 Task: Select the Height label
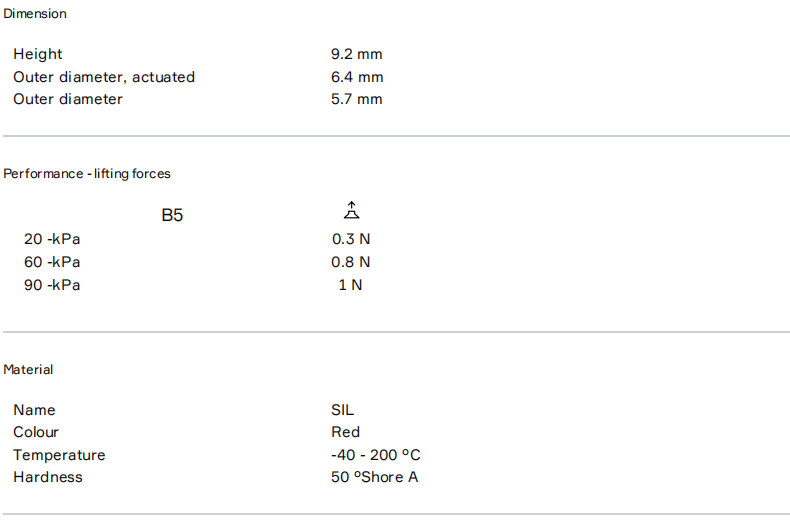[x=38, y=54]
